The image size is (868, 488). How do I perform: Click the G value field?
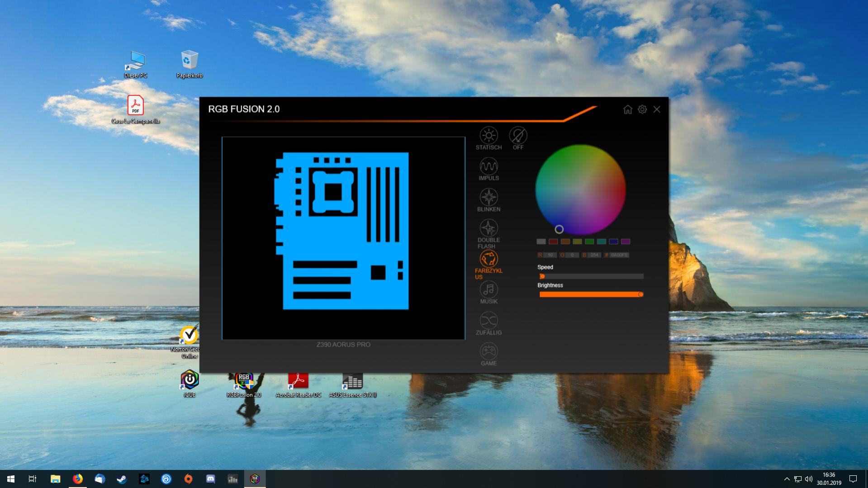572,255
